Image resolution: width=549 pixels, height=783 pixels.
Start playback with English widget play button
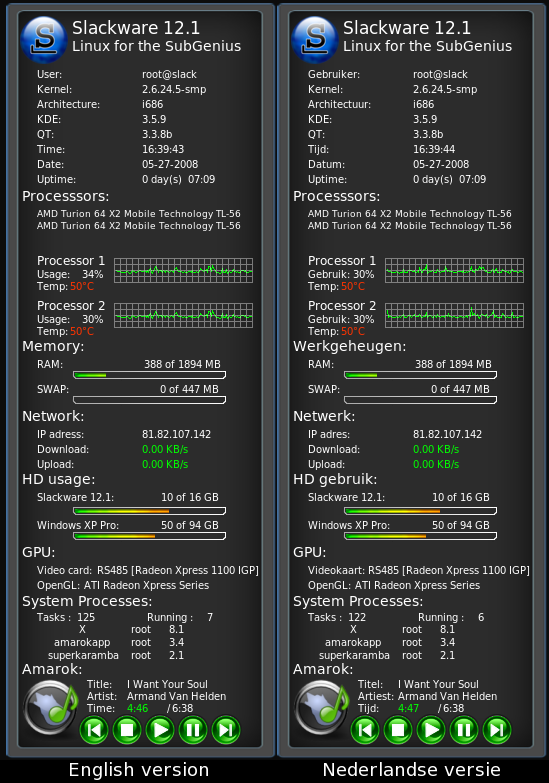160,730
